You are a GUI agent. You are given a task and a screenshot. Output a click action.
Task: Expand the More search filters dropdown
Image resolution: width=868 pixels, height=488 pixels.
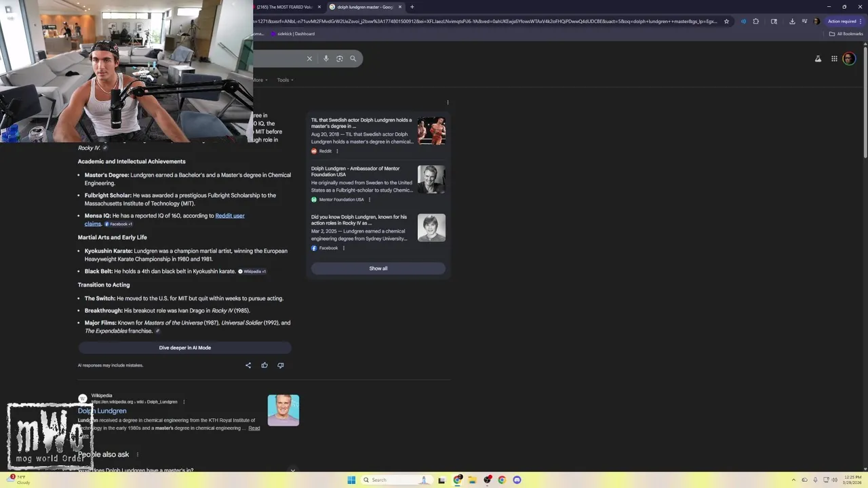[x=260, y=80]
